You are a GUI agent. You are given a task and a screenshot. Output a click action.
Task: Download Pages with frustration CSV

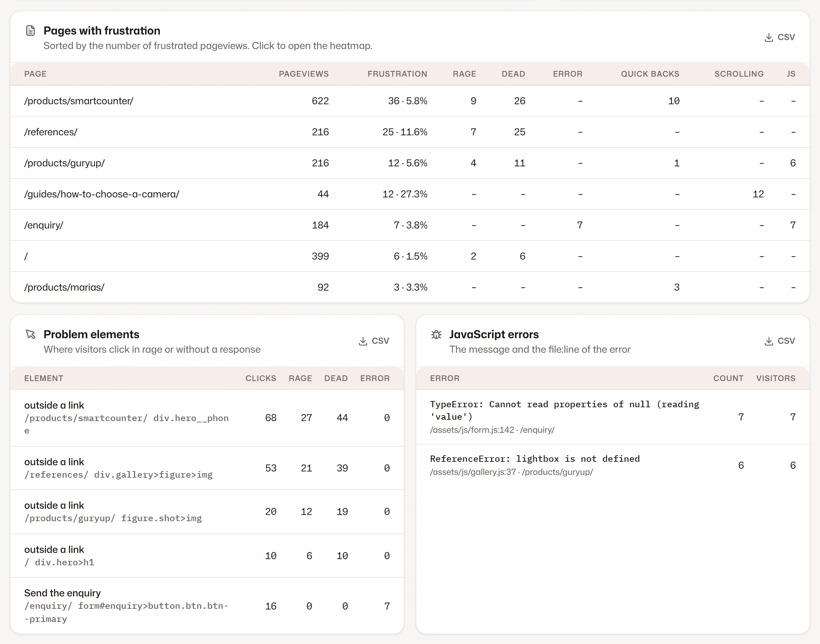click(x=779, y=37)
